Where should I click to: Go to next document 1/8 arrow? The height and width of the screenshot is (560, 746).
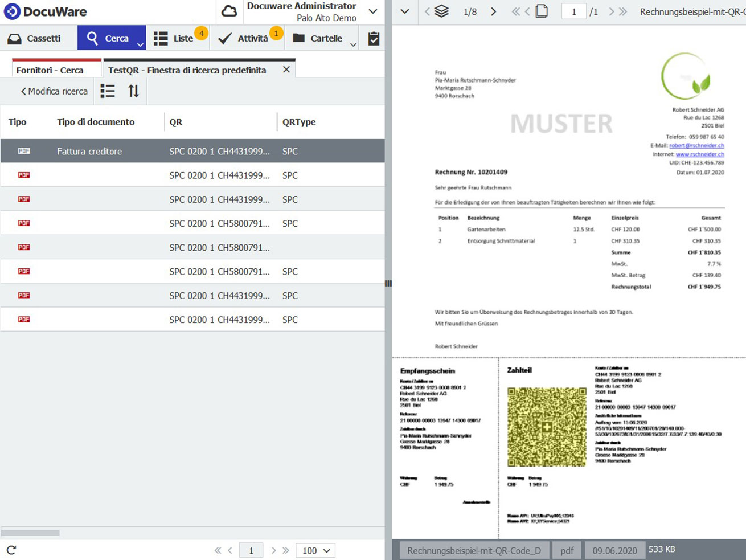(x=494, y=11)
